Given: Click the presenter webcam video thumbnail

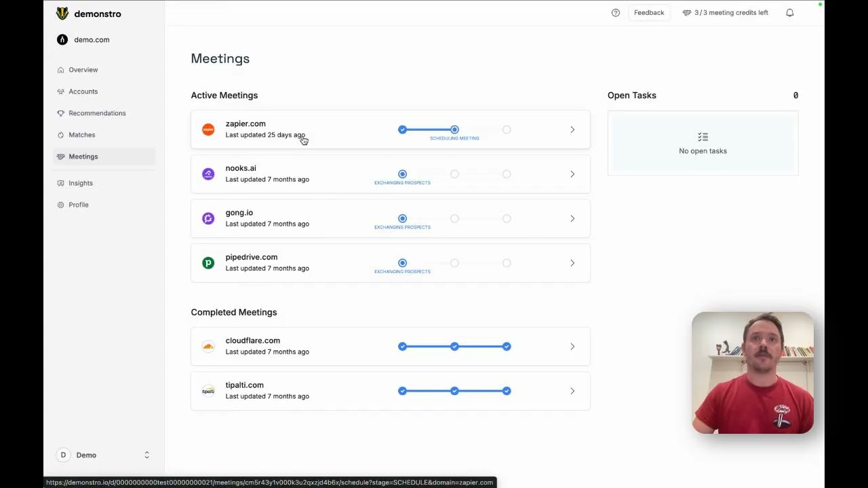Looking at the screenshot, I should [753, 373].
